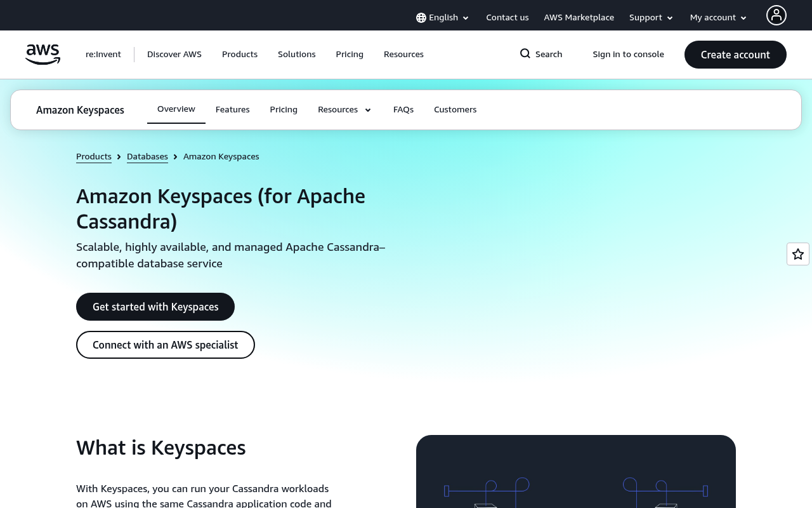Click the Amazon Keyspaces (for Apache Cassandra) title
Screen dimensions: 812x508
(x=221, y=209)
